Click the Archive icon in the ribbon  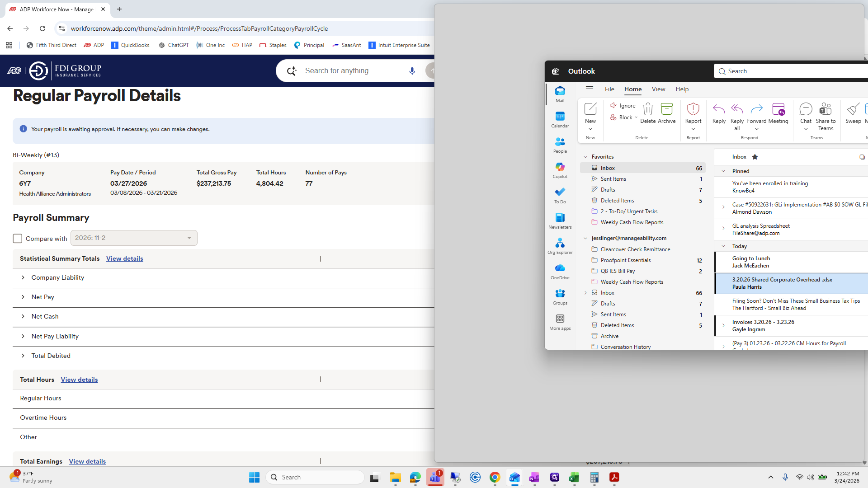tap(666, 109)
